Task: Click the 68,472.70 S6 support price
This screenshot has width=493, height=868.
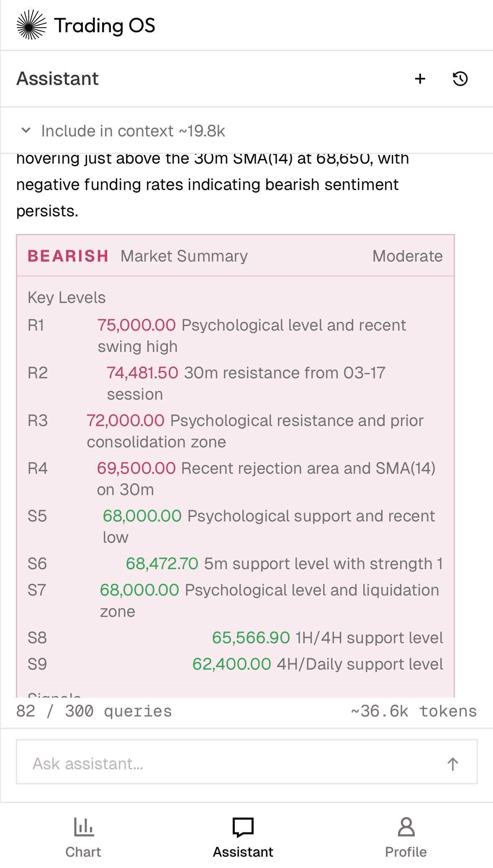Action: pos(162,564)
